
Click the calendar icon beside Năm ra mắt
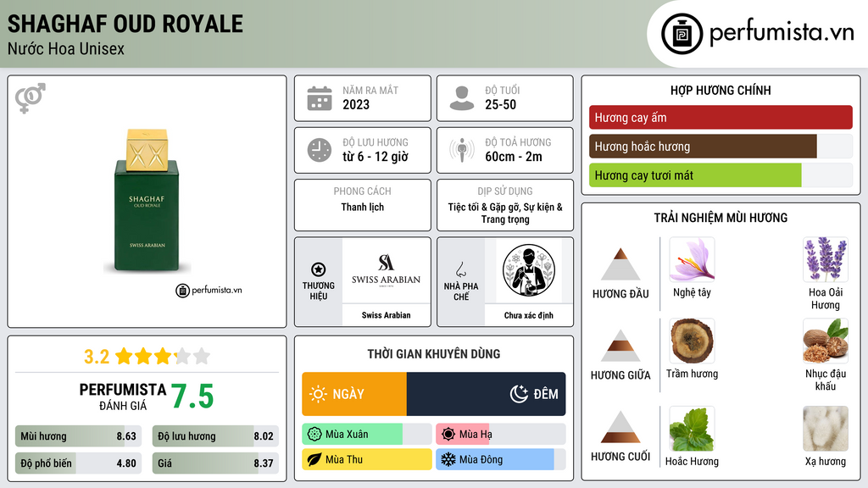pos(320,98)
